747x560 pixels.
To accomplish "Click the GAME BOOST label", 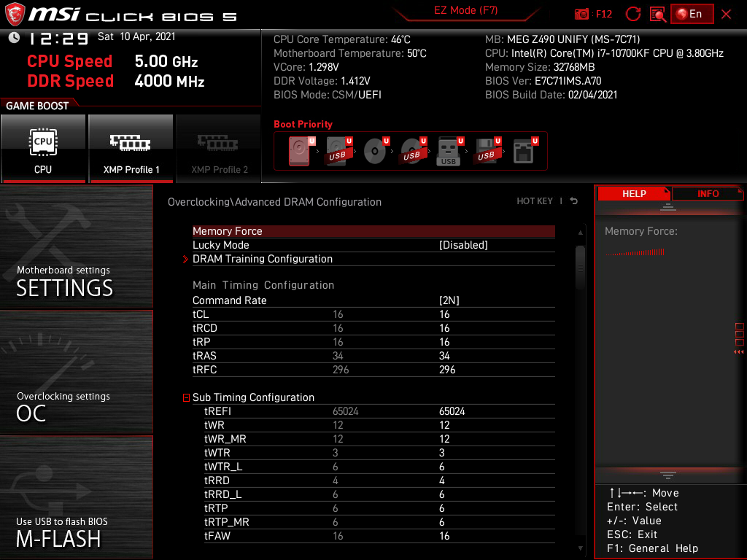I will [x=37, y=106].
